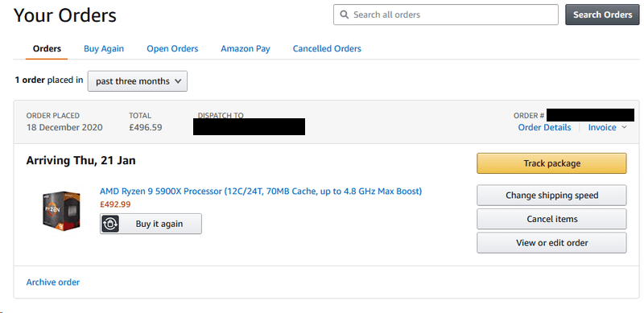Click the Cancel items button
The image size is (644, 313).
tap(551, 219)
